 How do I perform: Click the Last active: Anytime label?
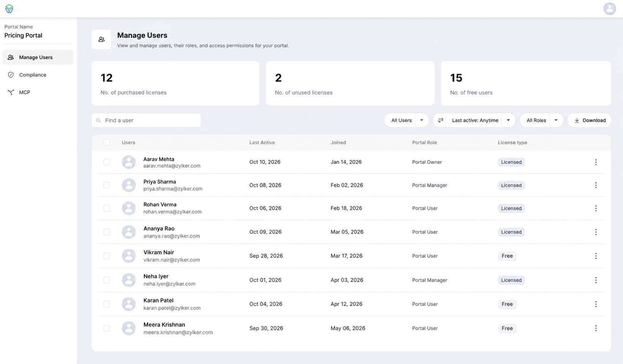475,120
